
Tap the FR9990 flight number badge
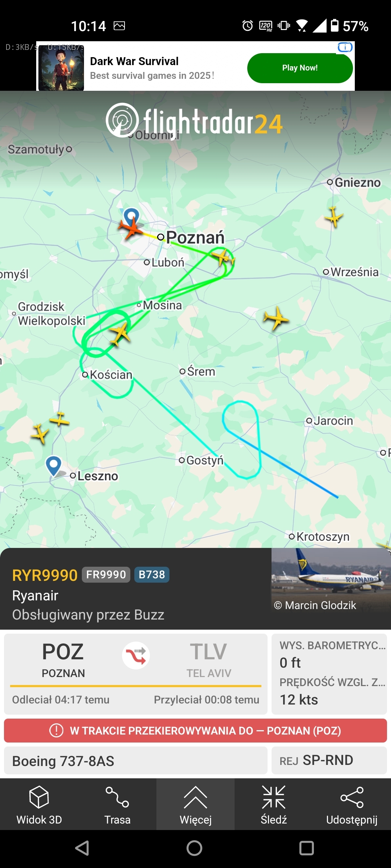106,574
